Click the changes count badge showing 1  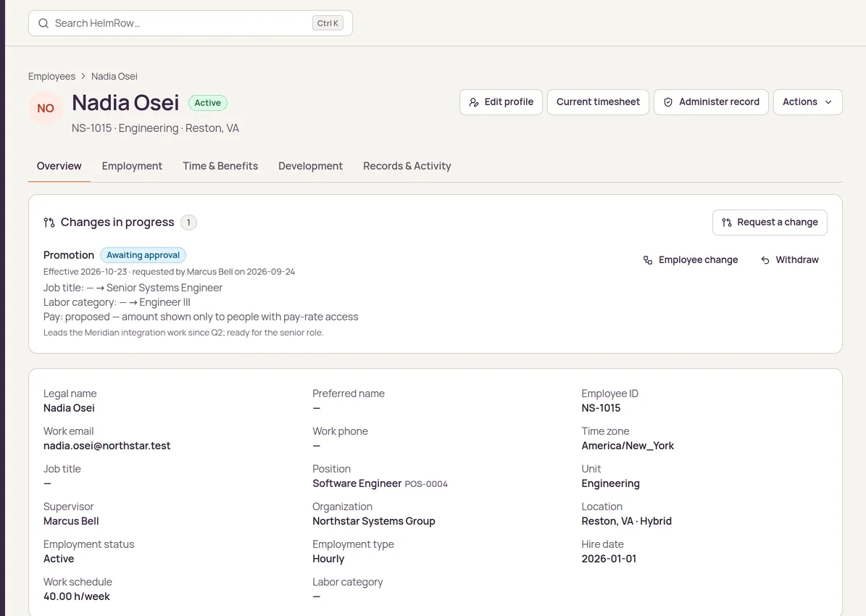coord(188,222)
